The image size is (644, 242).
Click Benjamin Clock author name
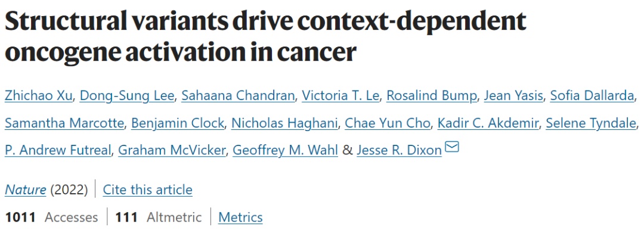click(x=178, y=123)
